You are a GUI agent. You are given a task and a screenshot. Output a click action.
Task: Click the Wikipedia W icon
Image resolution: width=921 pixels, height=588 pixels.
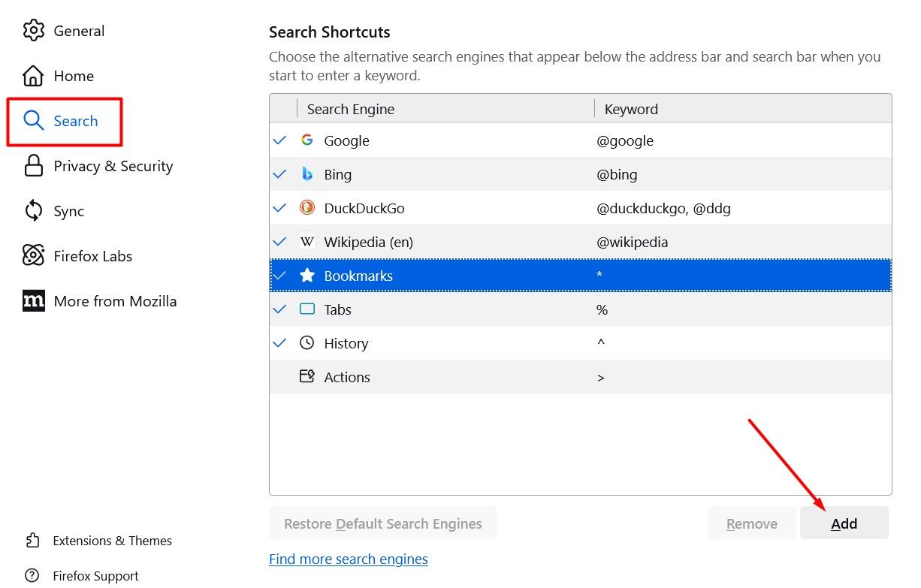pos(307,242)
